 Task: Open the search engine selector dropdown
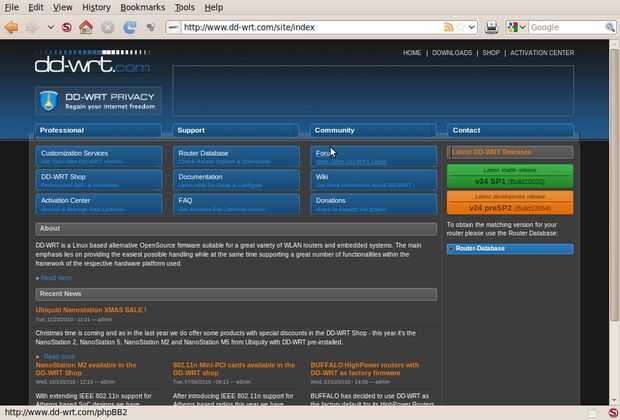pyautogui.click(x=516, y=27)
